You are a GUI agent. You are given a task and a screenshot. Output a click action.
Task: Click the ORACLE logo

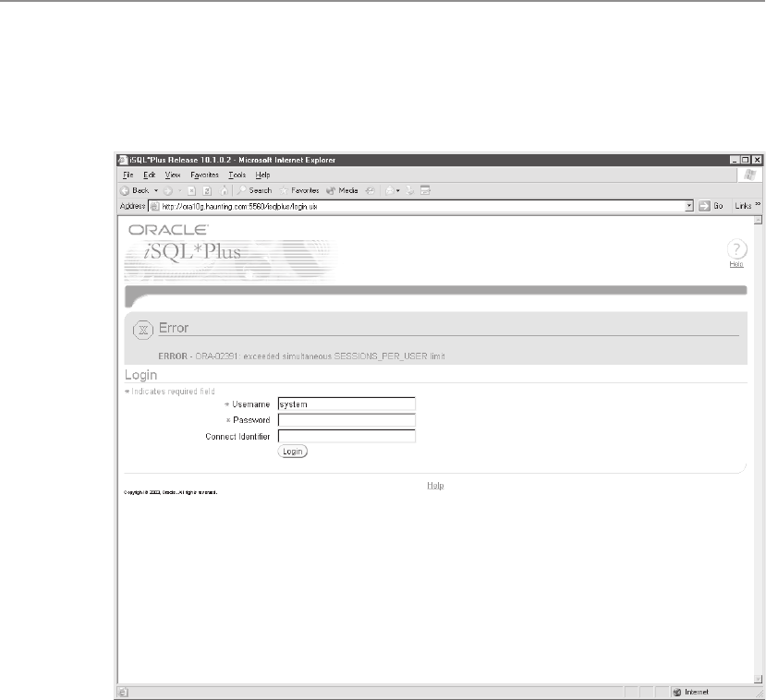(168, 230)
